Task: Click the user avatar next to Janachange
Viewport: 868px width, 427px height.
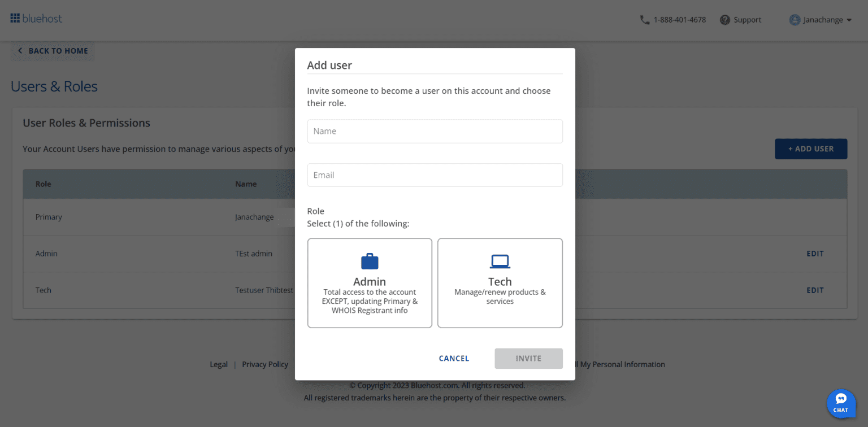Action: pos(795,19)
